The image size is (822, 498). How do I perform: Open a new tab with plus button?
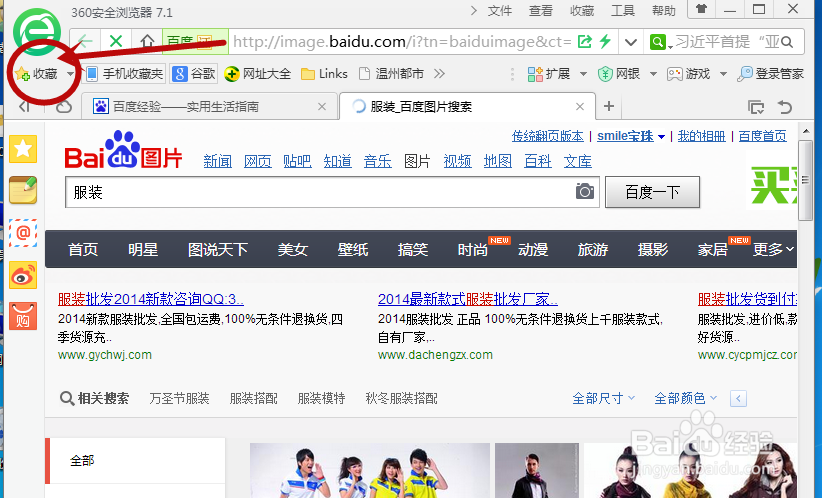tap(609, 107)
